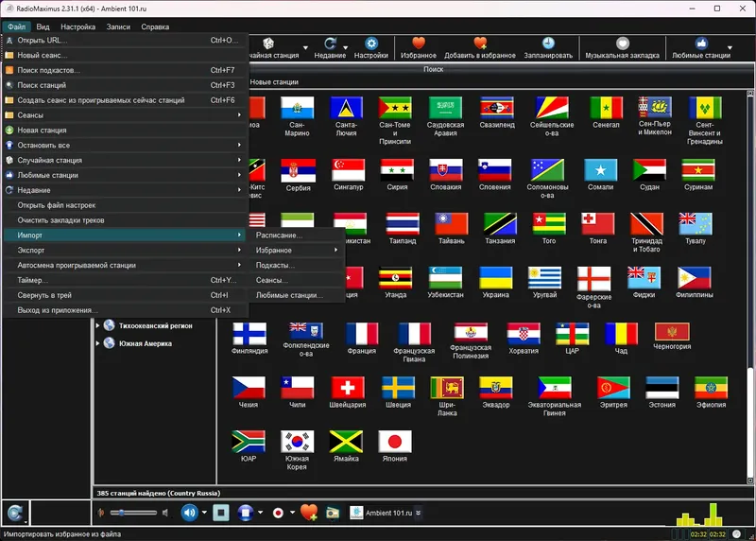Click the red record button
756x541 pixels.
click(278, 513)
